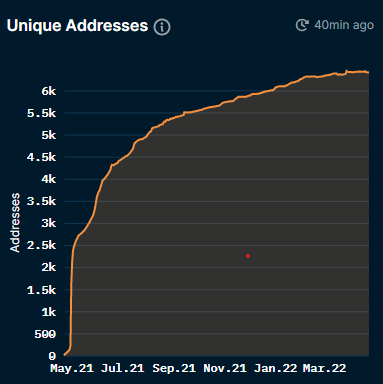Click the '0' y-axis label
Viewport: 383px width, 384px height.
point(52,356)
